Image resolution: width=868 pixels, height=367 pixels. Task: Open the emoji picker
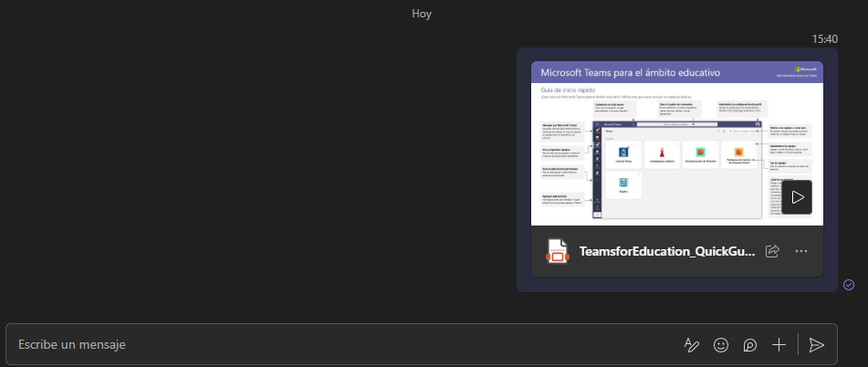tap(721, 344)
